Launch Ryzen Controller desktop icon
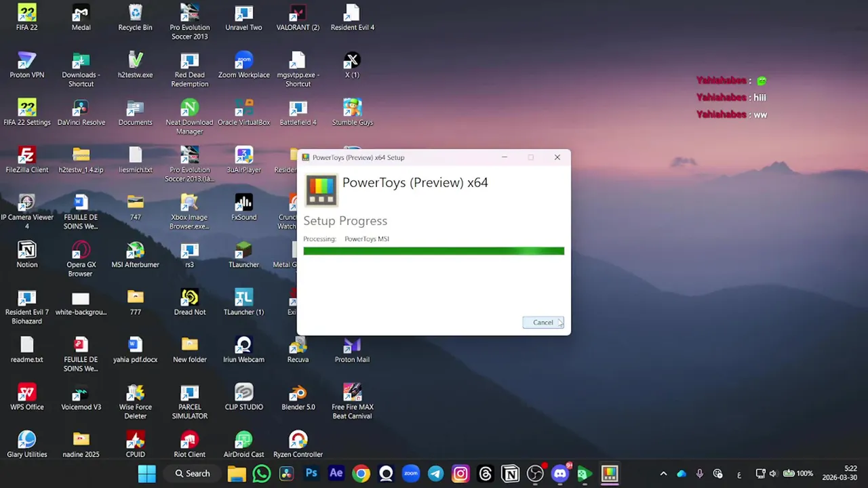868x488 pixels. (298, 444)
